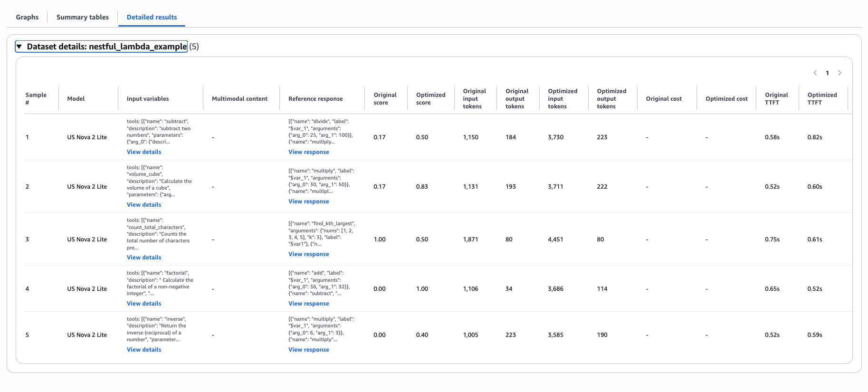868x392 pixels.
Task: Click the optimized output tokens value 190
Action: tap(602, 335)
